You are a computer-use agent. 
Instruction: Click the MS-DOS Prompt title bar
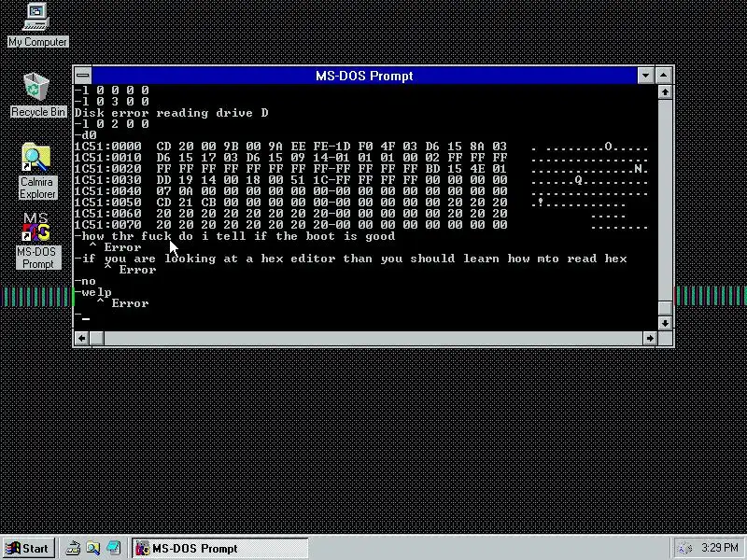364,76
